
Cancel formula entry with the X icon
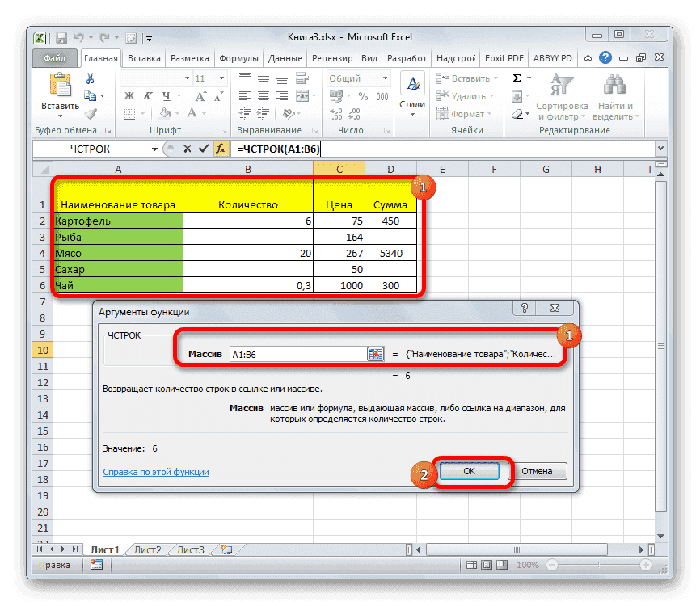187,149
